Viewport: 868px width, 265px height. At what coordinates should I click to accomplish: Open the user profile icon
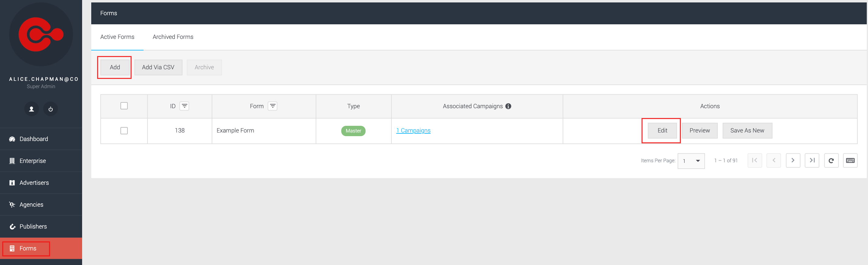31,109
